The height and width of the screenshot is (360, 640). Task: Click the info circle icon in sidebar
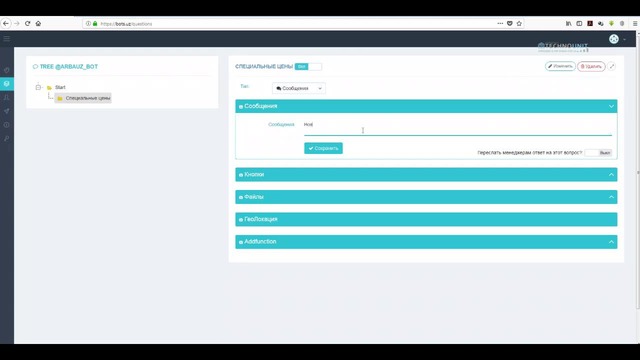(7, 125)
